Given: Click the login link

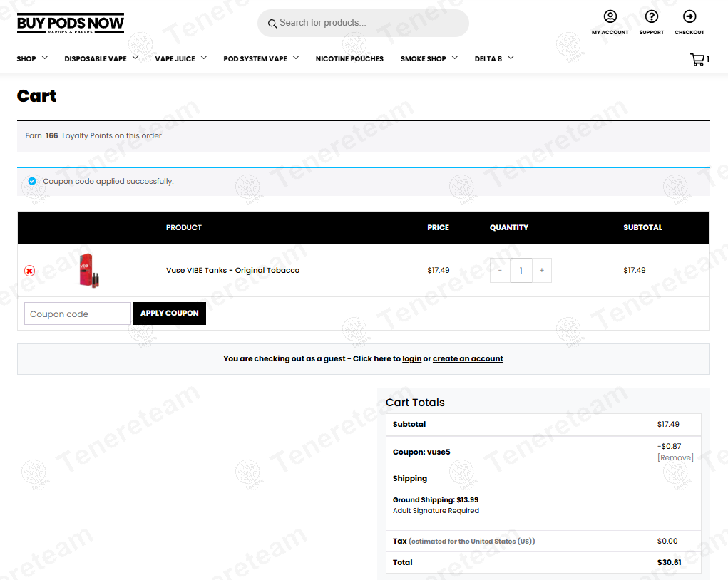Looking at the screenshot, I should (x=412, y=358).
